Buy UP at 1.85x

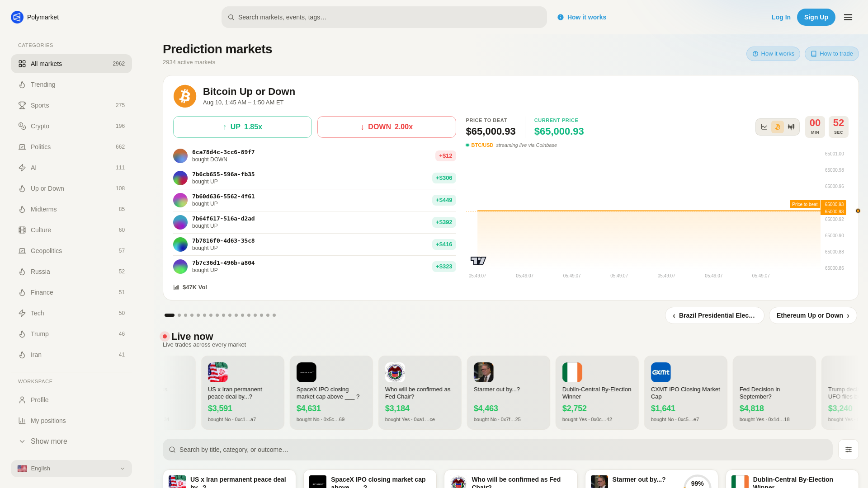[x=242, y=127]
